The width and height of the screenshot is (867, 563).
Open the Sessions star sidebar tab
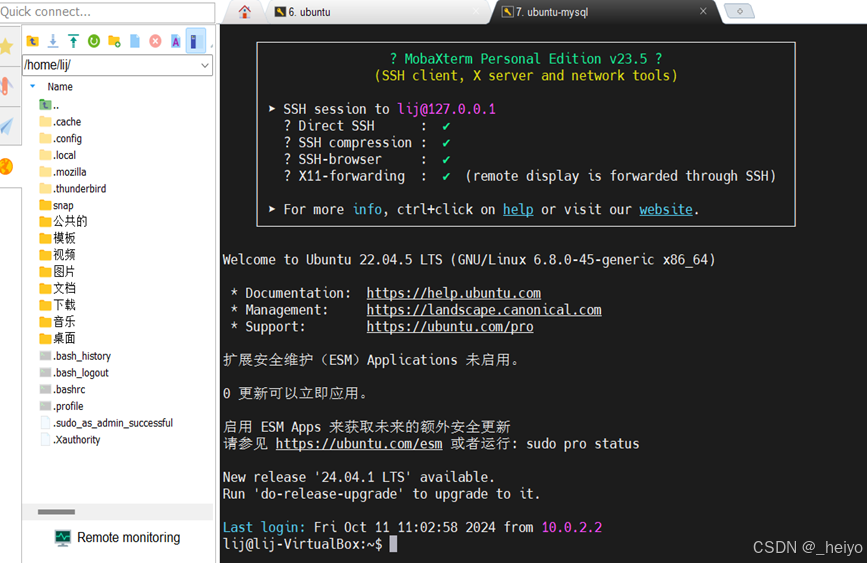tap(7, 46)
